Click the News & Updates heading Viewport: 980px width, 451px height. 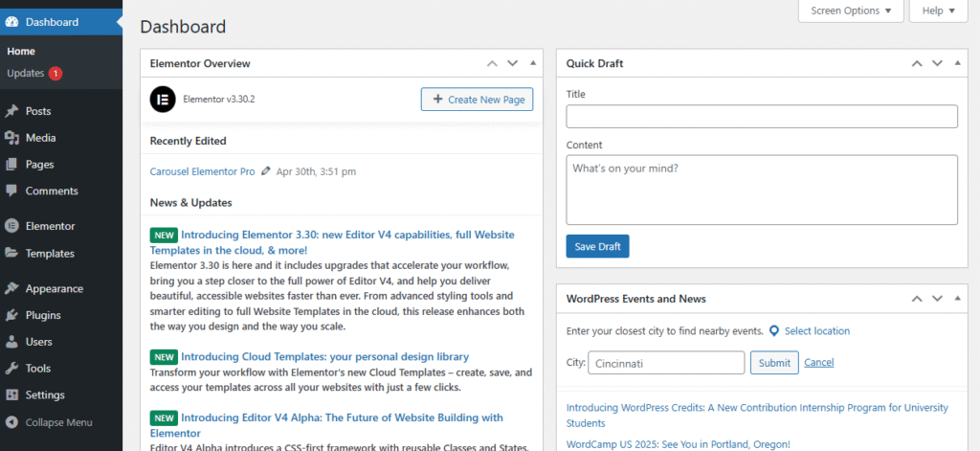(190, 203)
